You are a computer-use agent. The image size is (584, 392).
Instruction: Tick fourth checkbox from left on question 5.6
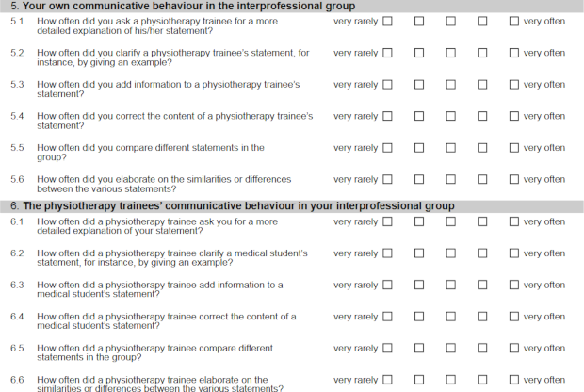482,179
